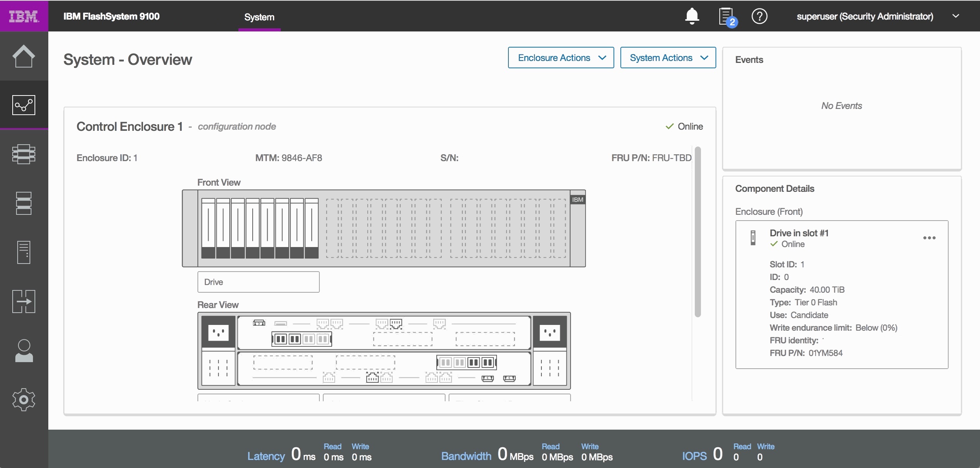The width and height of the screenshot is (980, 468).
Task: Open the help question mark icon
Action: (760, 16)
